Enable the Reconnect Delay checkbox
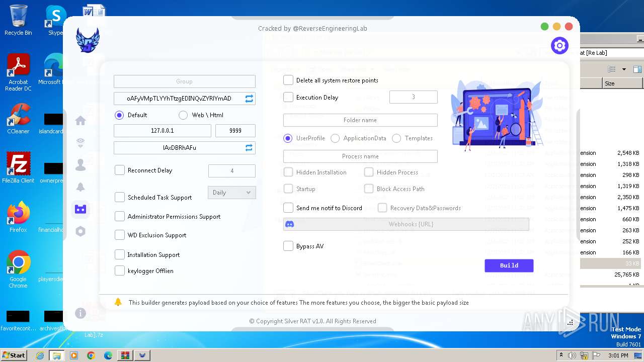Viewport: 644px width, 362px height. 120,170
